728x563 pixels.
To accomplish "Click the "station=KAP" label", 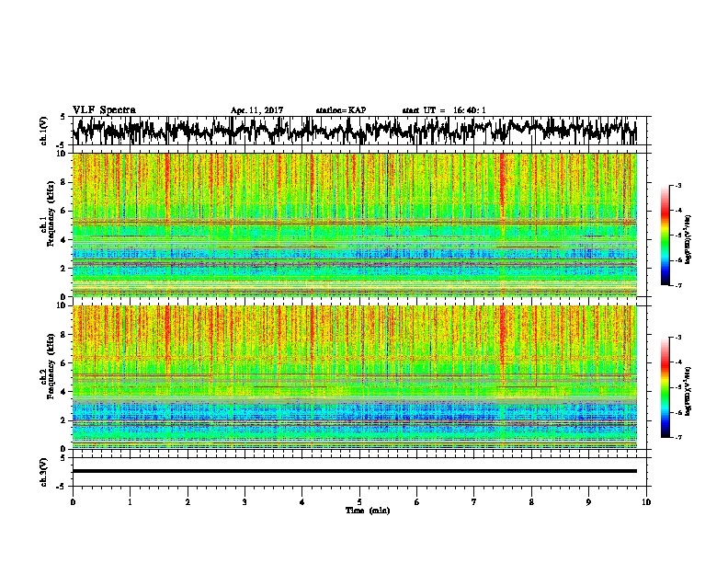I will coord(340,110).
